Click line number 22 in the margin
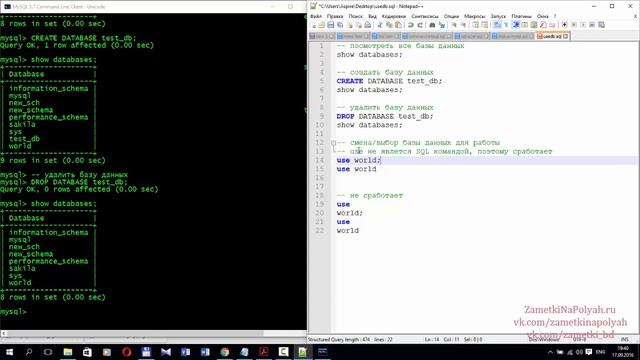Viewport: 640px width, 360px height. (x=320, y=231)
